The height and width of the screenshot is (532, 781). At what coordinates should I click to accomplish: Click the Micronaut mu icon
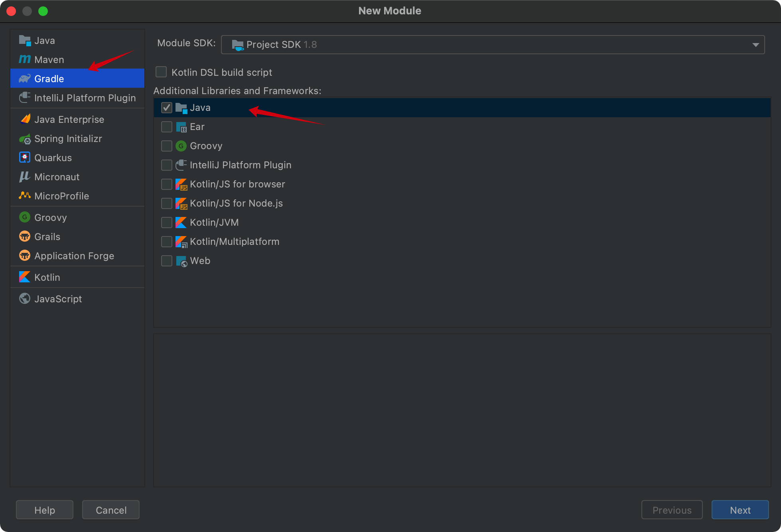coord(25,177)
